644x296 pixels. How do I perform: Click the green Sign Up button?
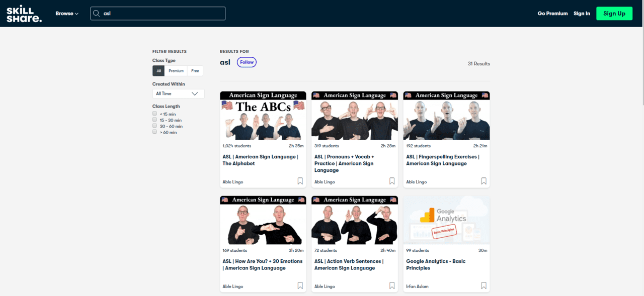[614, 14]
